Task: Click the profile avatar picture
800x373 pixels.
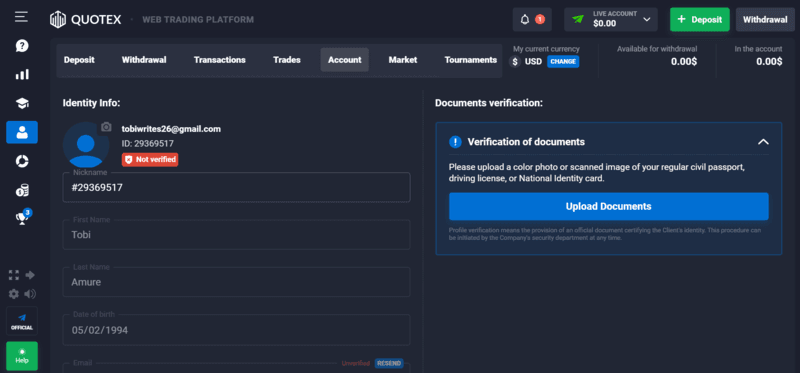Action: (85, 145)
